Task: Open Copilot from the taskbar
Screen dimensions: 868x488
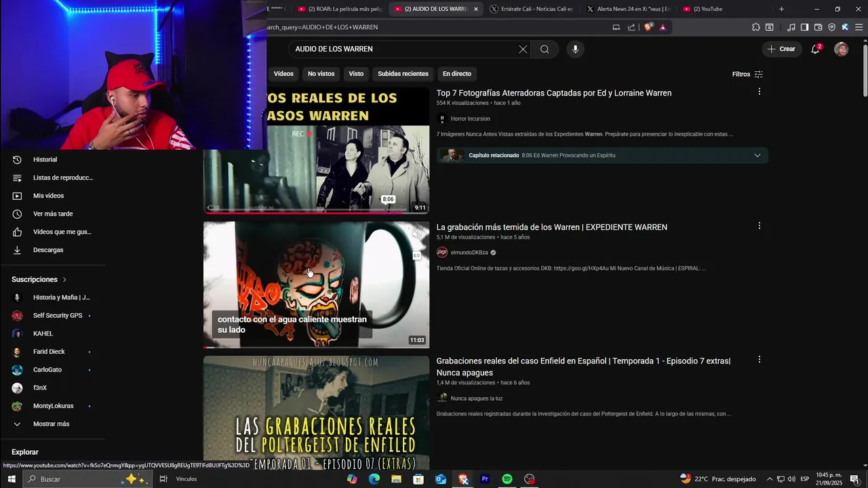Action: click(352, 479)
